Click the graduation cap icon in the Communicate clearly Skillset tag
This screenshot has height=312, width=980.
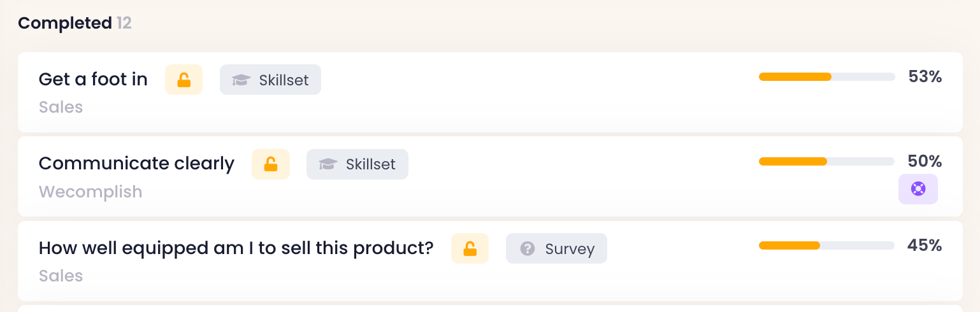click(328, 164)
